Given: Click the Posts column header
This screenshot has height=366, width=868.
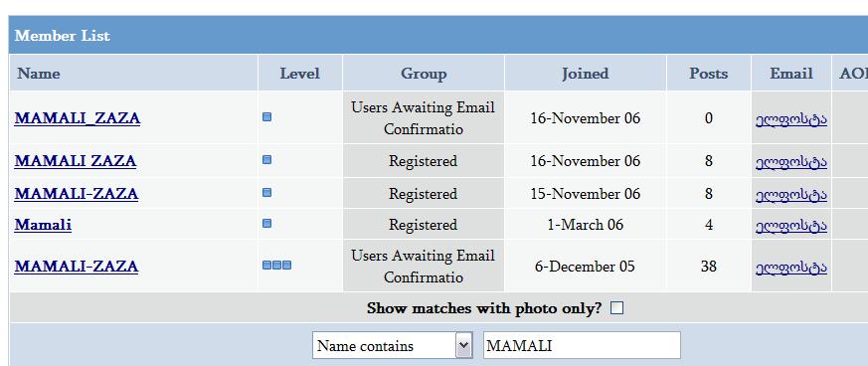Looking at the screenshot, I should pyautogui.click(x=709, y=74).
